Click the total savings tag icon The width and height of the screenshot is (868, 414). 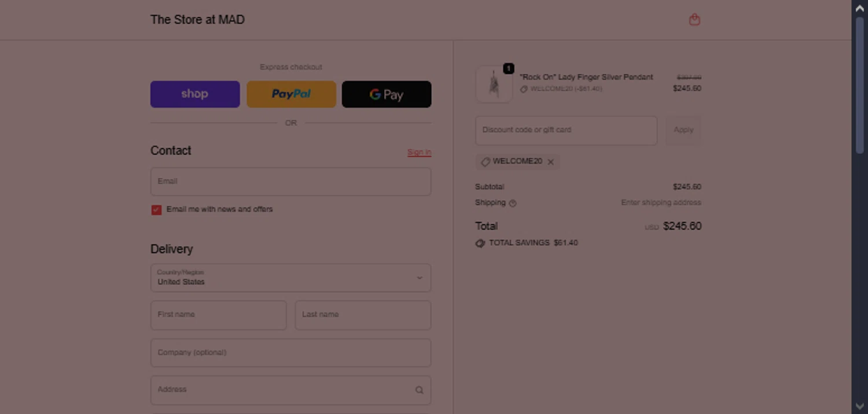tap(480, 243)
